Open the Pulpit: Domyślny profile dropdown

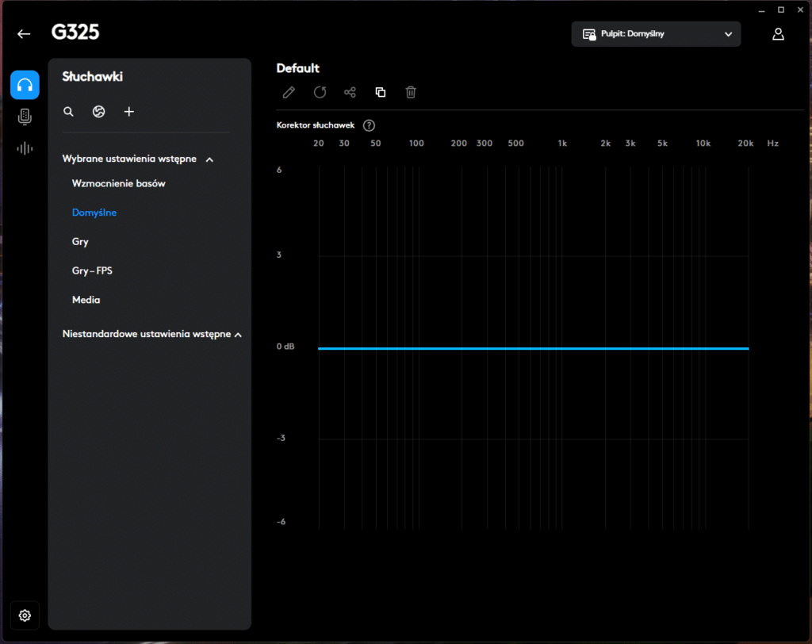point(656,34)
